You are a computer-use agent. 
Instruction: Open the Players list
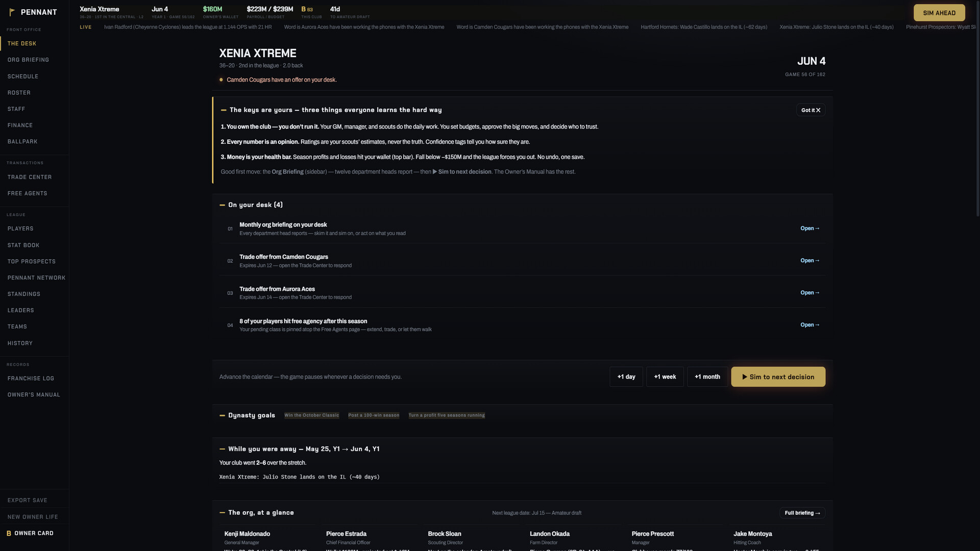click(35, 229)
